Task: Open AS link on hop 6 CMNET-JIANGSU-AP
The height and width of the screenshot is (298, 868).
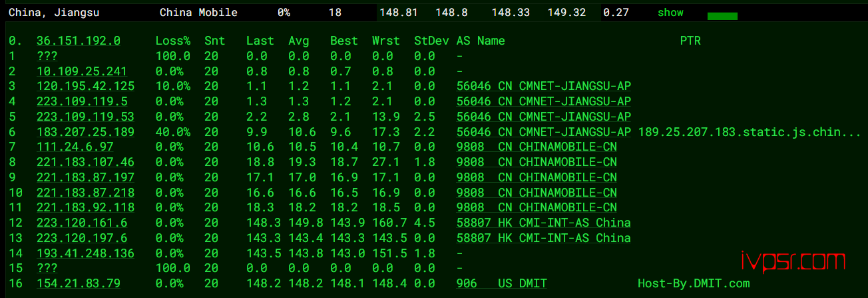Action: click(544, 133)
